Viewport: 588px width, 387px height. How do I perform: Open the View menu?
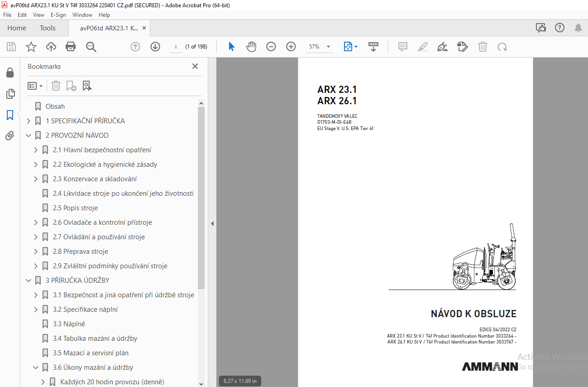click(x=39, y=15)
